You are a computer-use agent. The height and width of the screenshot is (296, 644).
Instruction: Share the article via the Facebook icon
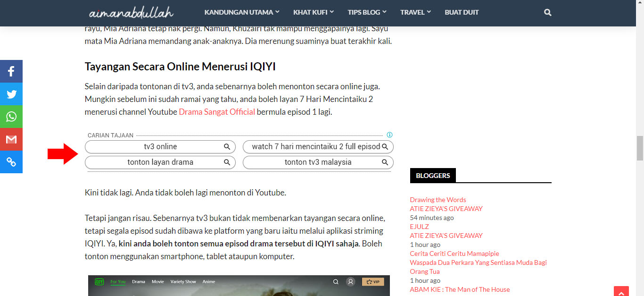[x=11, y=71]
